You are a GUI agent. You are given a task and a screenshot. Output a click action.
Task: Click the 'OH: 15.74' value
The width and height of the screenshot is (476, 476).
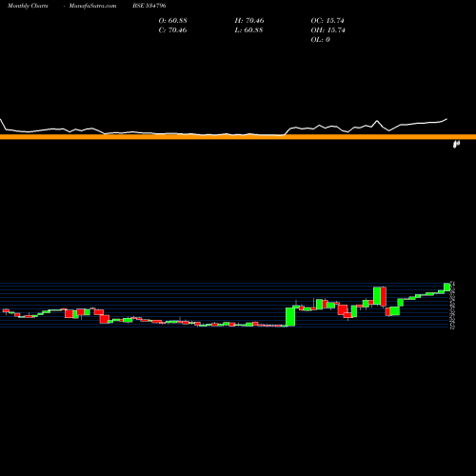(x=328, y=30)
